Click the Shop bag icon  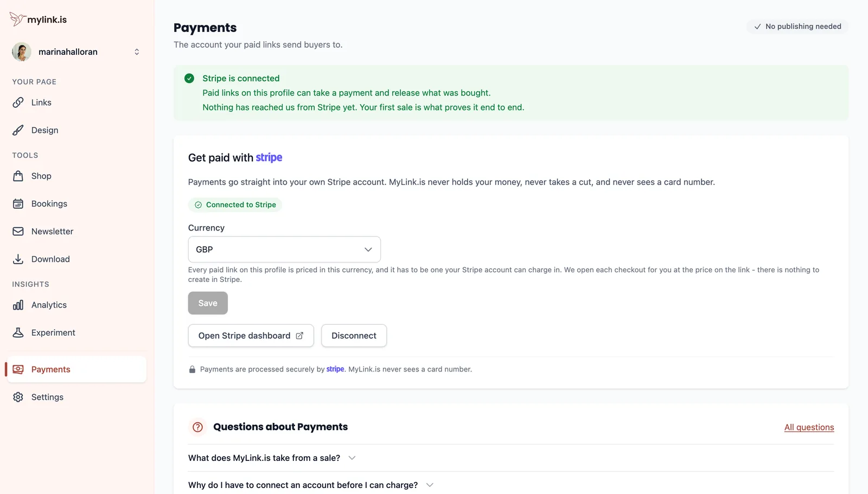[18, 176]
